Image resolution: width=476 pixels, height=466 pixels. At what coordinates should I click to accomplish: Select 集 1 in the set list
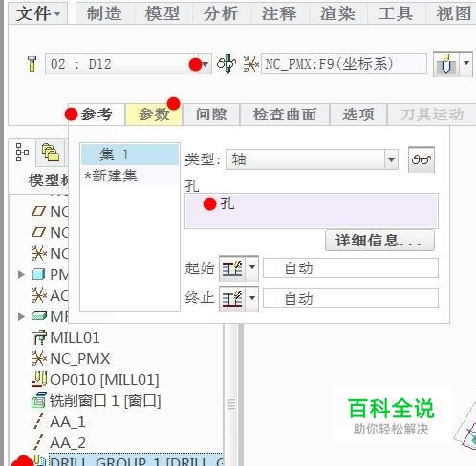point(130,155)
